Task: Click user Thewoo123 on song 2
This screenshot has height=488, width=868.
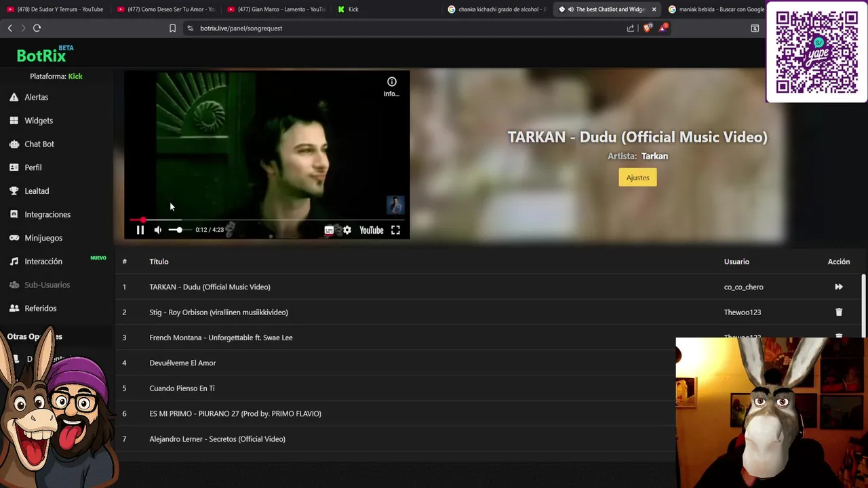Action: [x=742, y=312]
